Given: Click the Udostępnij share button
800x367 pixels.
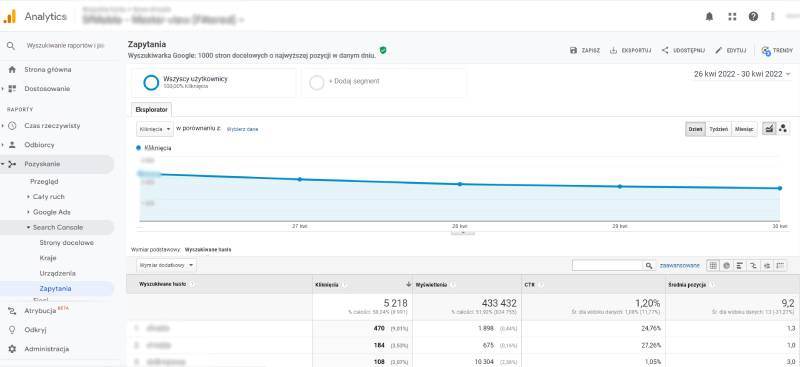Looking at the screenshot, I should click(683, 51).
